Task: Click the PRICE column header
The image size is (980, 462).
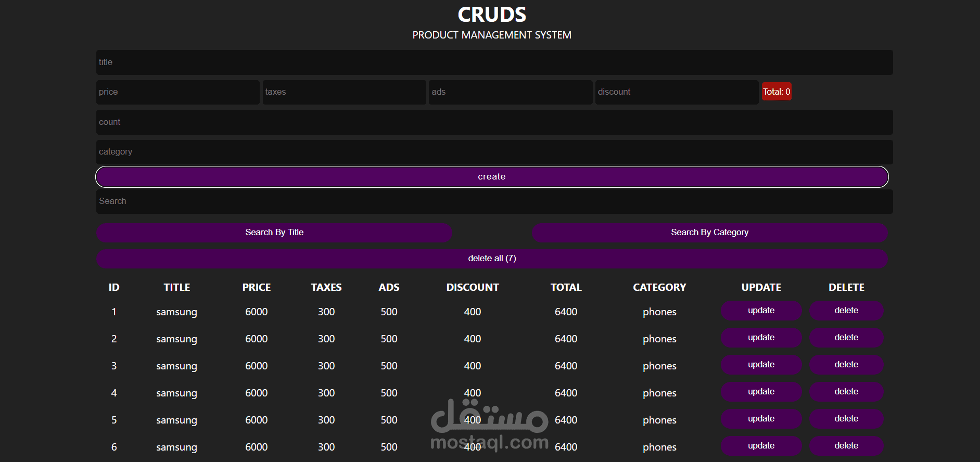Action: click(x=257, y=287)
